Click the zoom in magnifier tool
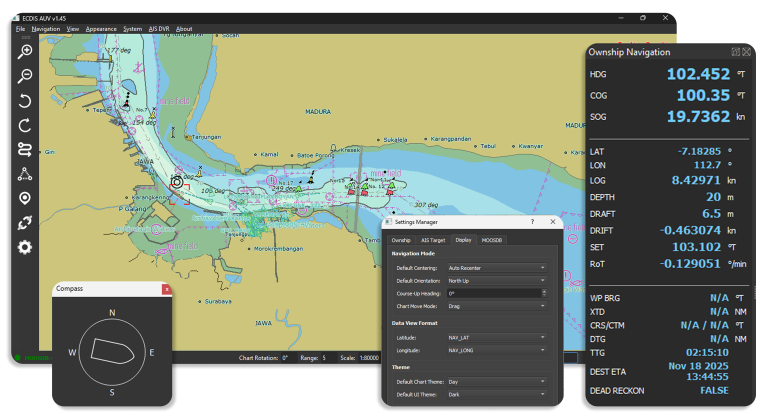Viewport: 768px width, 416px height. coord(25,52)
